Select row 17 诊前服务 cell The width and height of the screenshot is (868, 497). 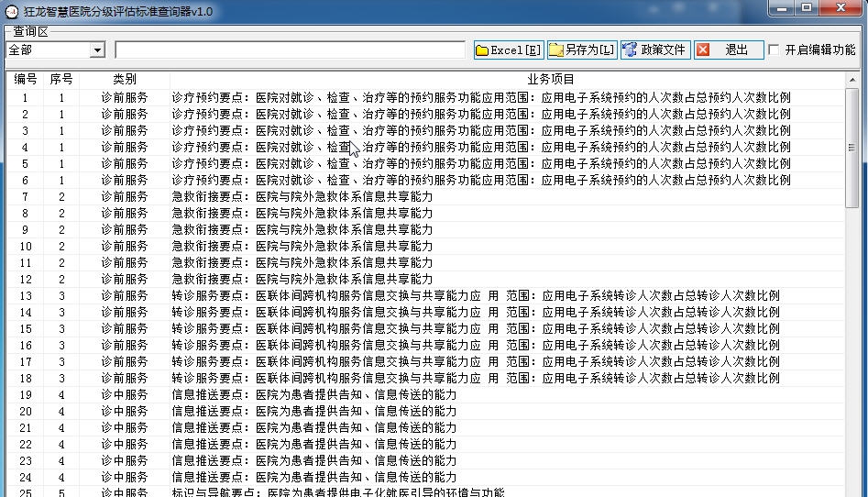tap(125, 362)
